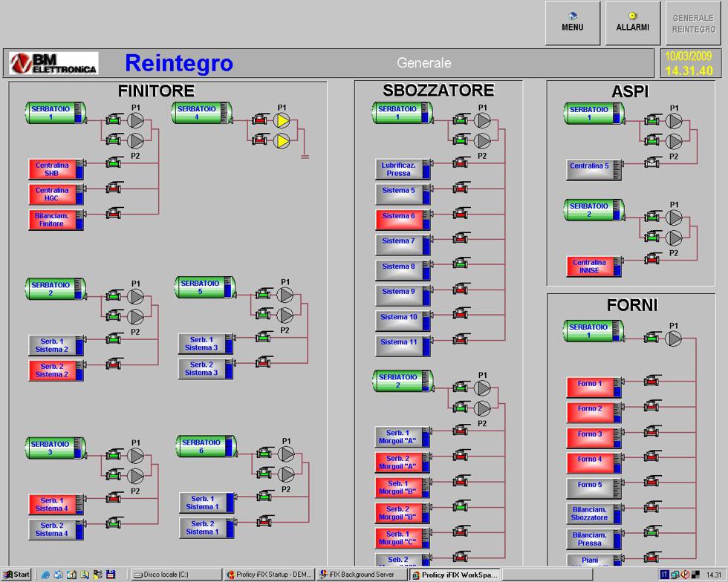This screenshot has height=582, width=728.
Task: Open the MENU button
Action: (572, 23)
